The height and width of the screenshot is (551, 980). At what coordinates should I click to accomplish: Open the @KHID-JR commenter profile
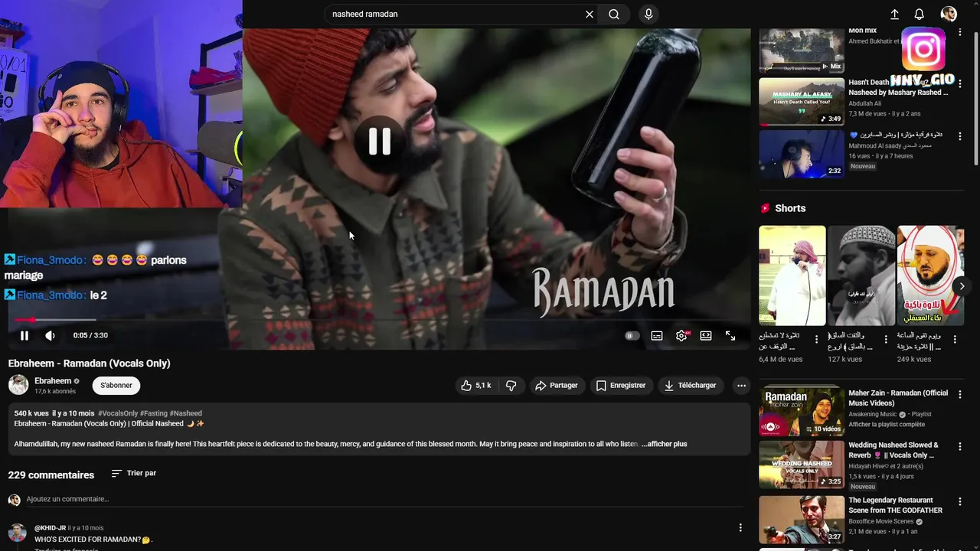coord(50,528)
